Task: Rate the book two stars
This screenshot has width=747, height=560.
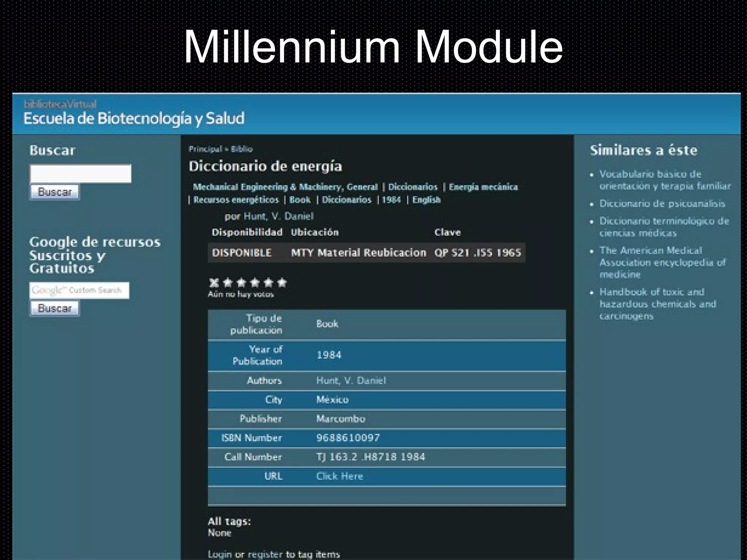Action: [x=241, y=283]
